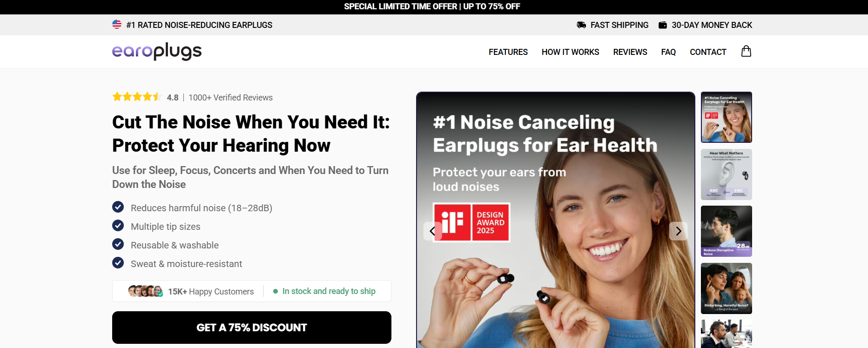The image size is (868, 348).
Task: Click the iF Design Award 2025 badge
Action: pyautogui.click(x=471, y=222)
